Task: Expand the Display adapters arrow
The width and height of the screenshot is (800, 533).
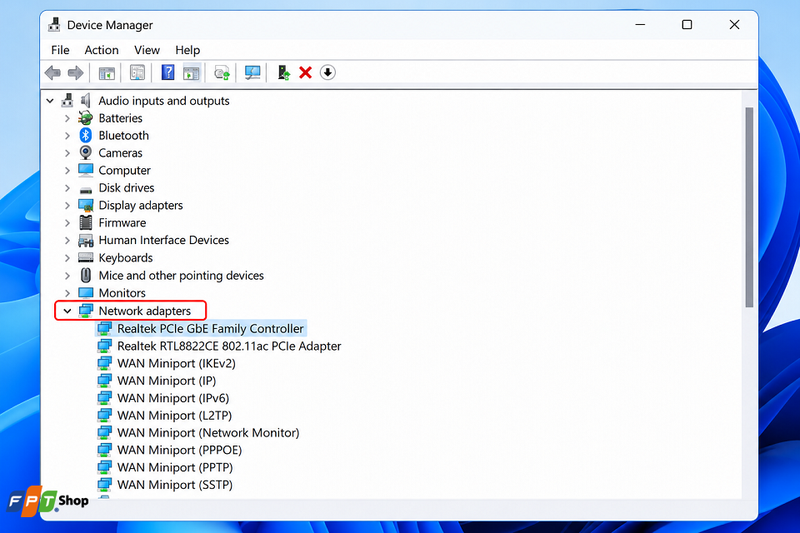Action: (67, 205)
